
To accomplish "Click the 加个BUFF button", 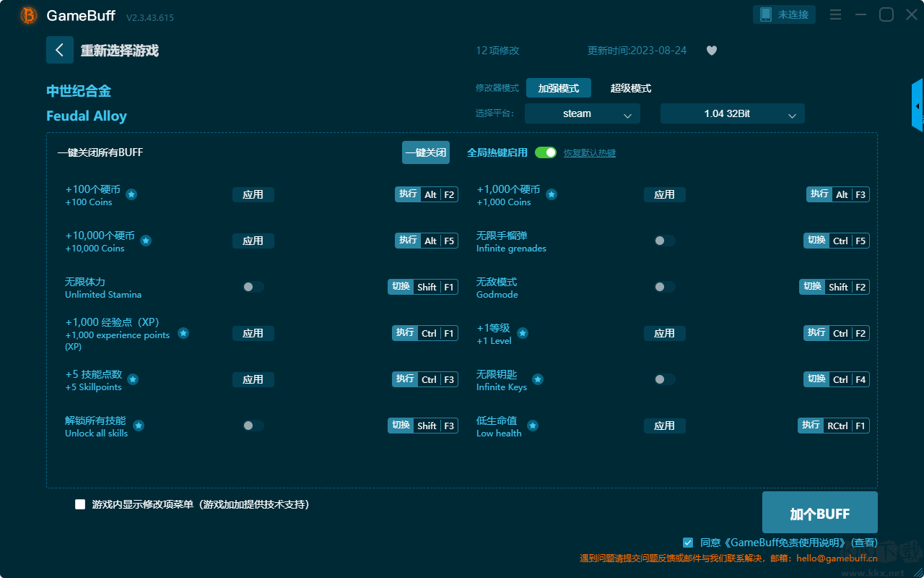I will [x=820, y=512].
